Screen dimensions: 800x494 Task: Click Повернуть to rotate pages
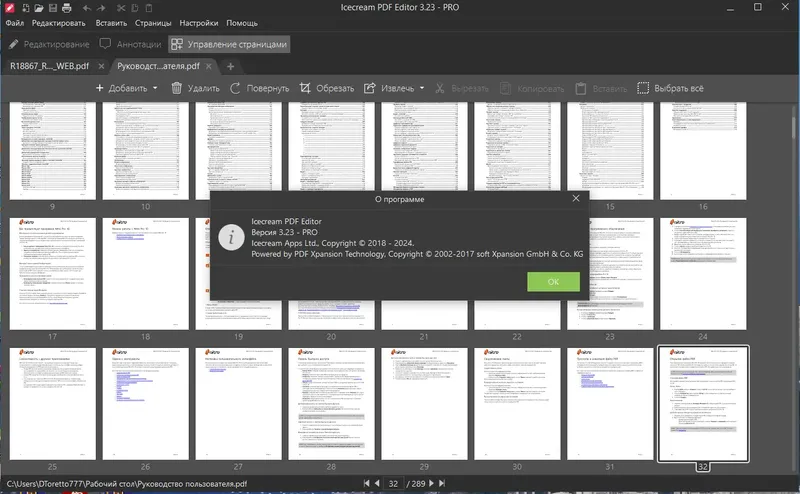259,88
